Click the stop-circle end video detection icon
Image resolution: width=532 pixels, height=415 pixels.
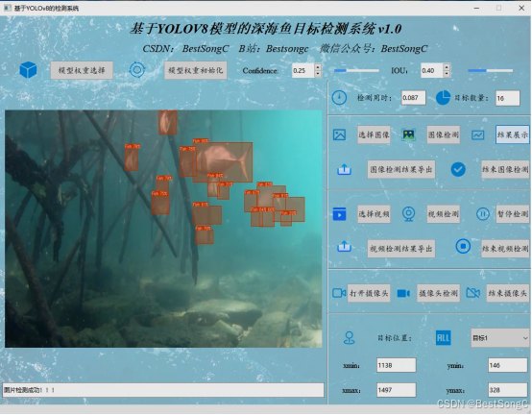(463, 246)
